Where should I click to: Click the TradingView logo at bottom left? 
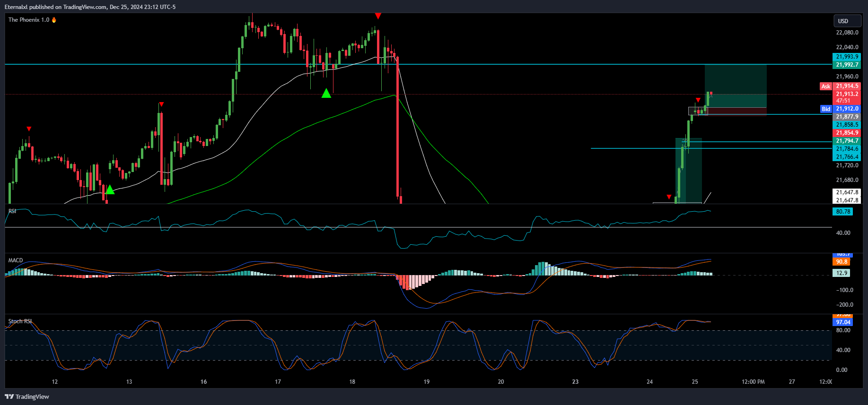27,396
